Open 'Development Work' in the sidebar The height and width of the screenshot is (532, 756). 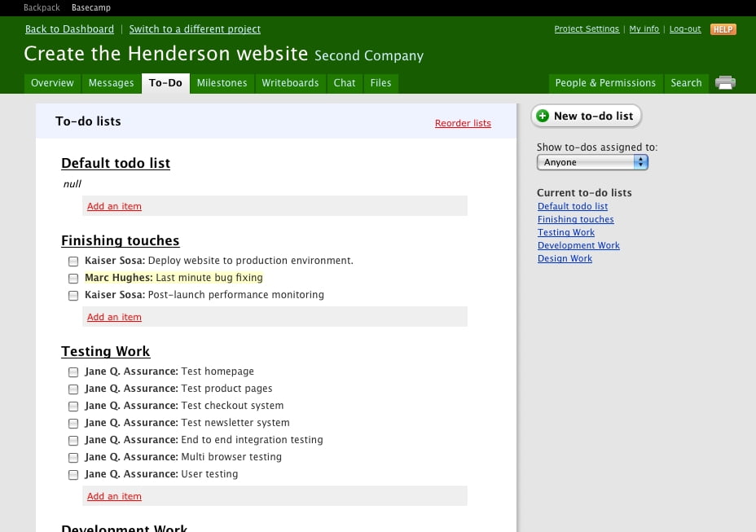tap(578, 245)
